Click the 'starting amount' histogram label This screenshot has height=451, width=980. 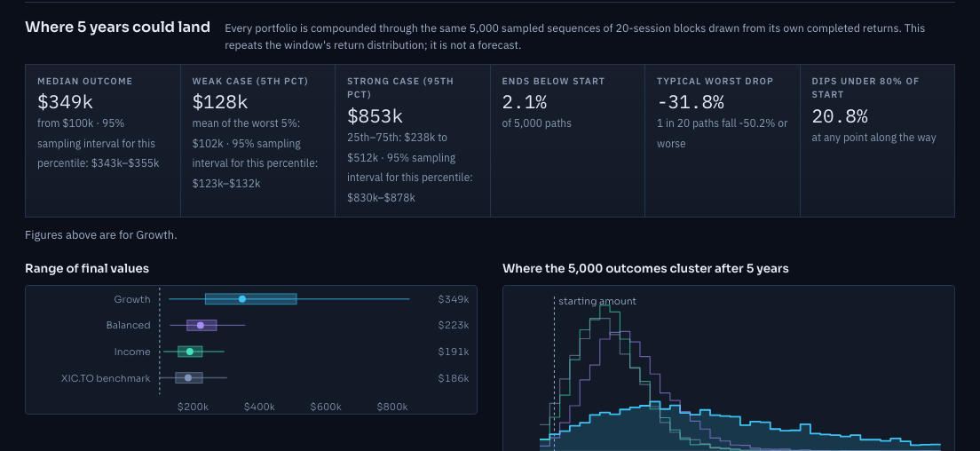(597, 301)
